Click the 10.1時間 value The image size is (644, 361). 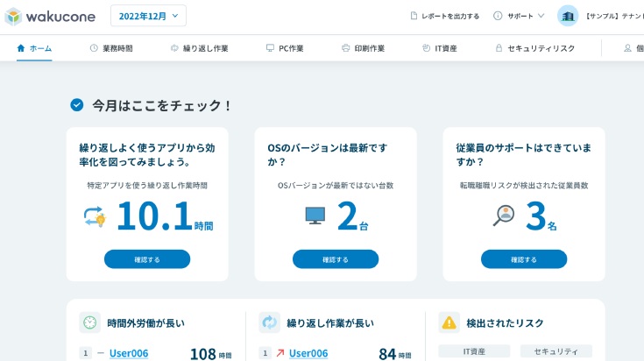(x=165, y=216)
